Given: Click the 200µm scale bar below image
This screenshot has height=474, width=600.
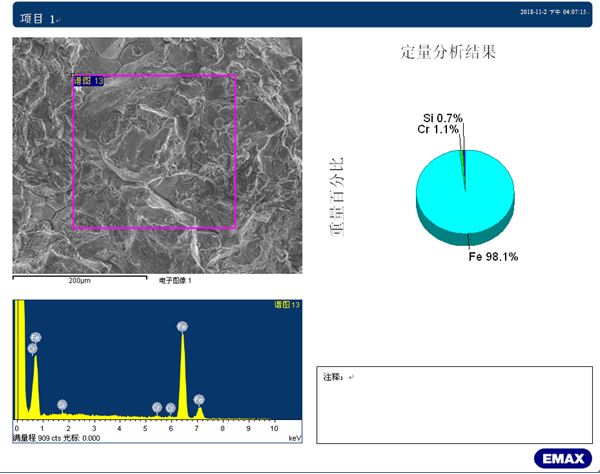Looking at the screenshot, I should click(80, 277).
